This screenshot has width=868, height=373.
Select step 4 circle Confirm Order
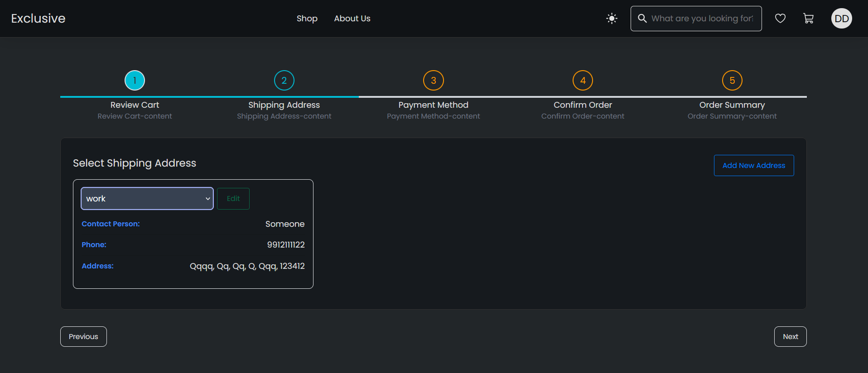coord(583,81)
